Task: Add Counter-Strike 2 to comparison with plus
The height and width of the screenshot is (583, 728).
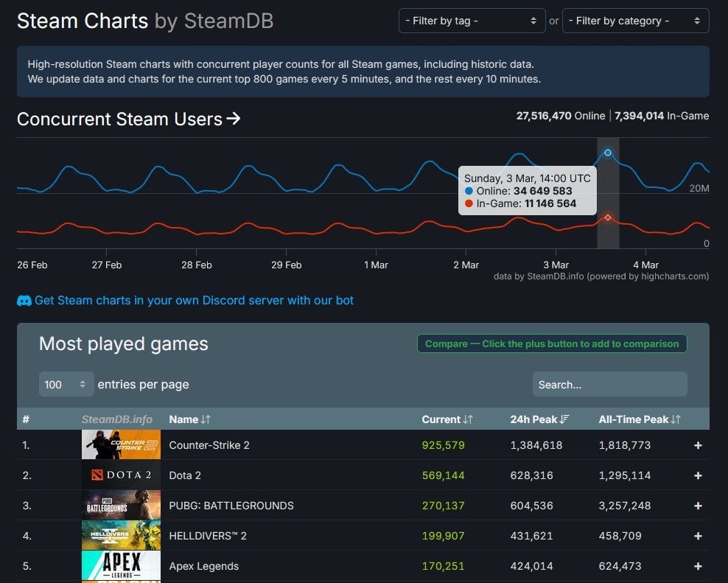Action: point(698,445)
